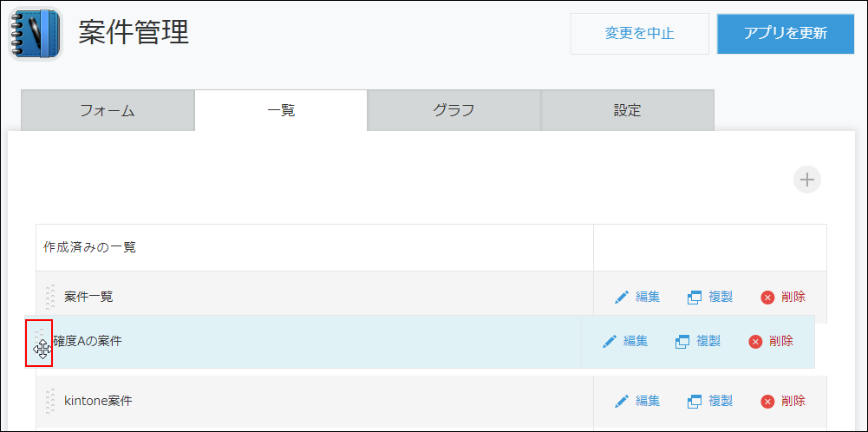Screen dimensions: 868x432
Task: Select the 一覧 tab
Action: tap(281, 110)
